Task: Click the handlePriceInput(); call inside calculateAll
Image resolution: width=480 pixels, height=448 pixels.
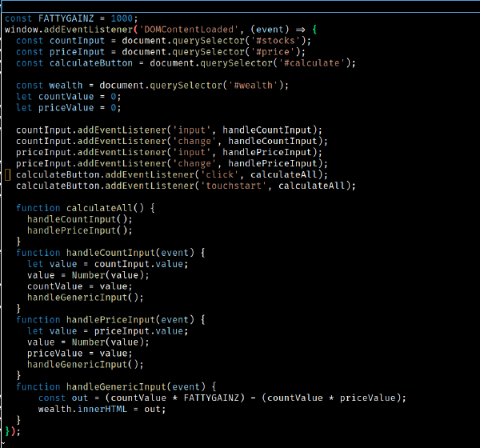Action: pyautogui.click(x=80, y=230)
